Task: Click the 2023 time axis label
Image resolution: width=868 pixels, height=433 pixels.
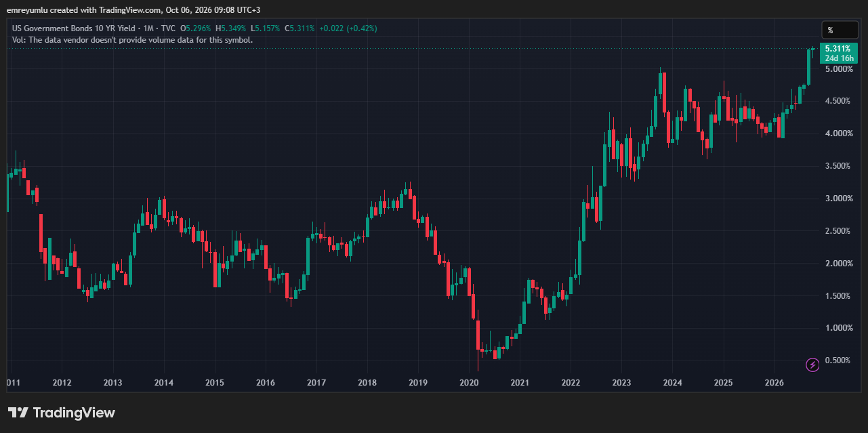Action: pyautogui.click(x=621, y=383)
